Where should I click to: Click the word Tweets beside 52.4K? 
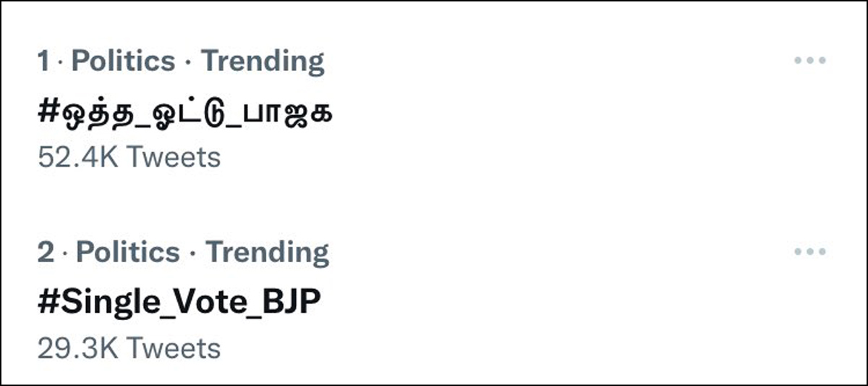(x=174, y=156)
